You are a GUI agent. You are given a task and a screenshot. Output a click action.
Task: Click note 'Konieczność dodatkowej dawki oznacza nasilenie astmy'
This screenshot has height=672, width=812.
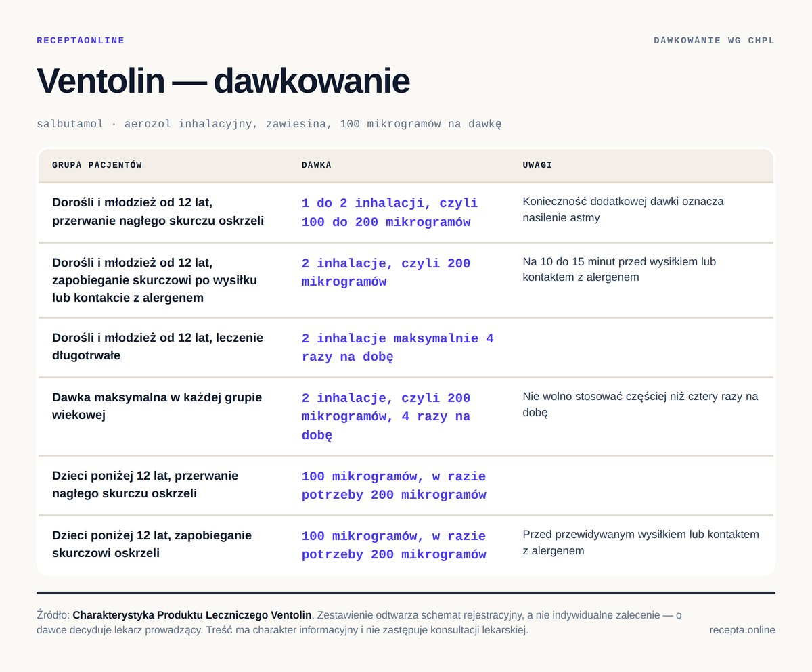[623, 209]
